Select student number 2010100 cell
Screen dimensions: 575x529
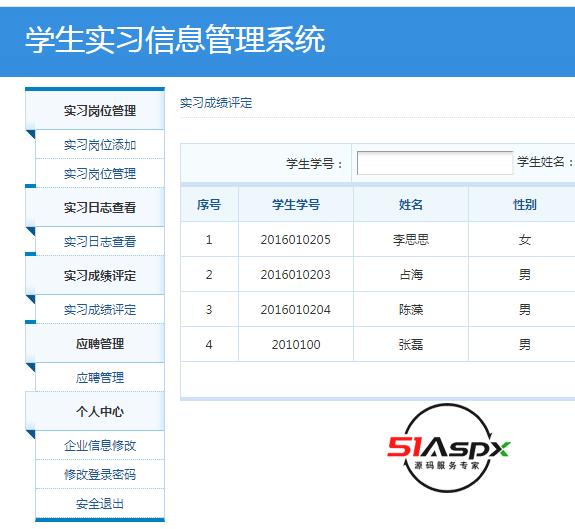[296, 345]
